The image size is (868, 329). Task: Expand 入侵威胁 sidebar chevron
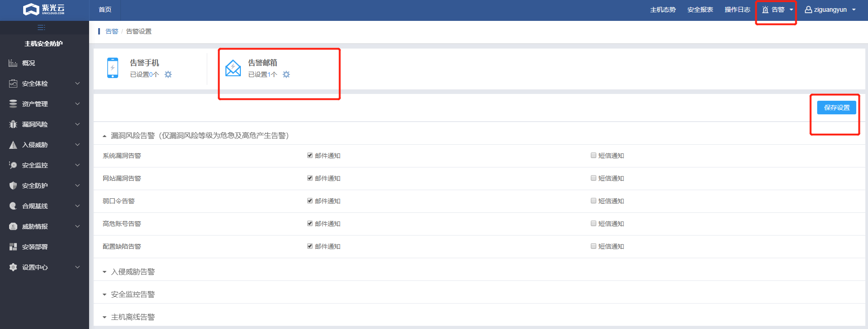click(77, 145)
